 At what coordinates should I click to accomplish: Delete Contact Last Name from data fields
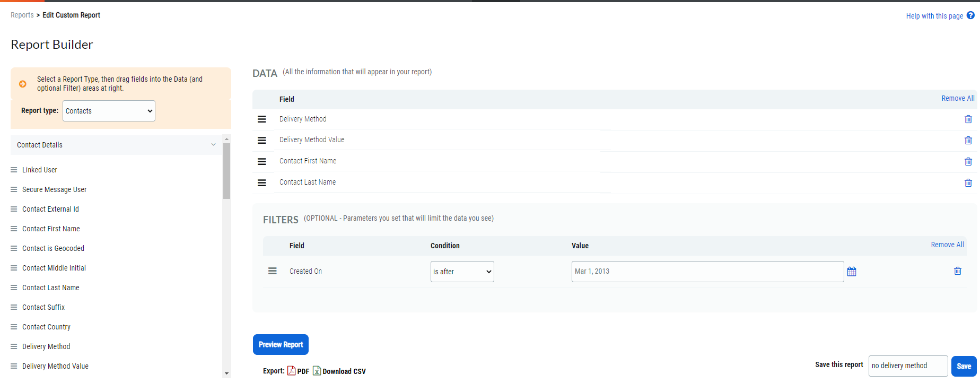click(968, 183)
